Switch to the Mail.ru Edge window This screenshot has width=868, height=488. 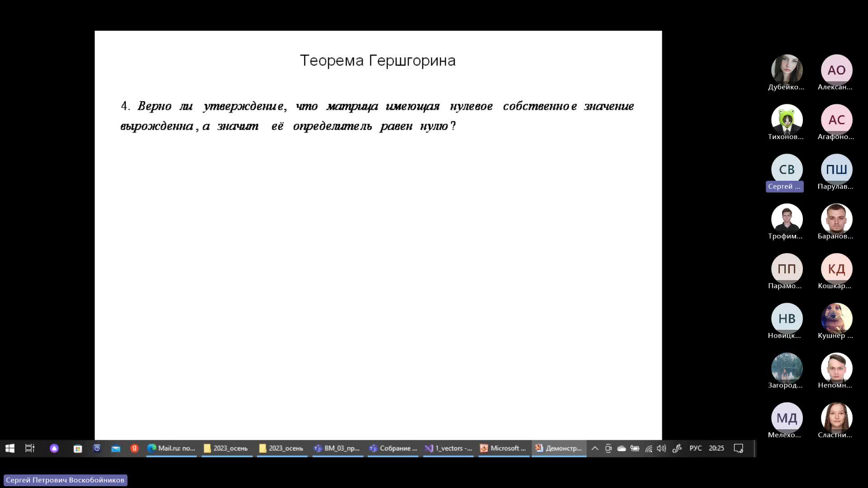tap(171, 448)
